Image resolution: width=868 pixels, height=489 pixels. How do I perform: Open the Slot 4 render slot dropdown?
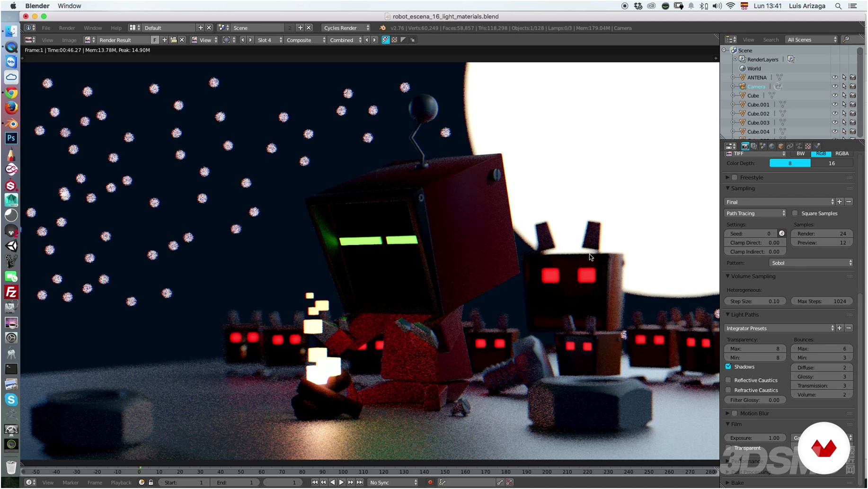coord(269,40)
